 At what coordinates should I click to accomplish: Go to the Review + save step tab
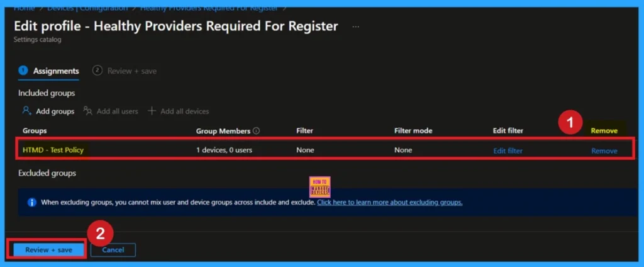coord(131,71)
